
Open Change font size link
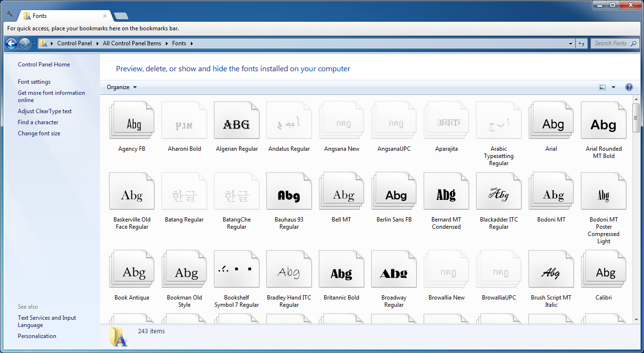coord(39,133)
